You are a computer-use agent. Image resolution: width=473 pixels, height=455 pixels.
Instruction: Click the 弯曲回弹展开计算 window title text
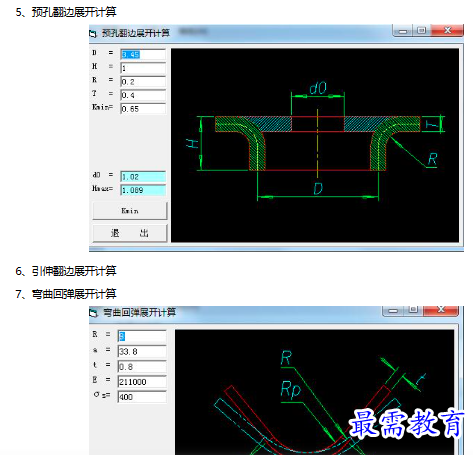[x=139, y=312]
